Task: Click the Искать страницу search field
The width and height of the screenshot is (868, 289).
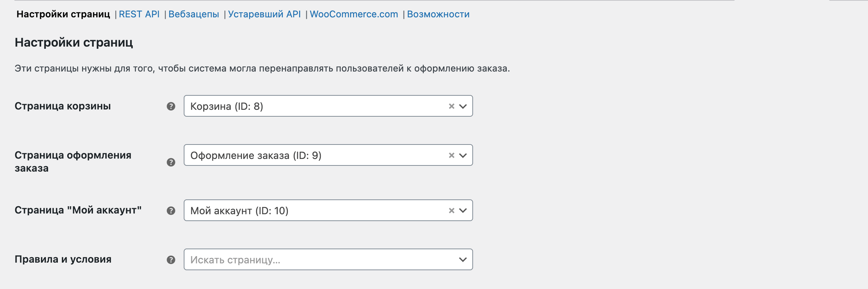Action: point(318,260)
